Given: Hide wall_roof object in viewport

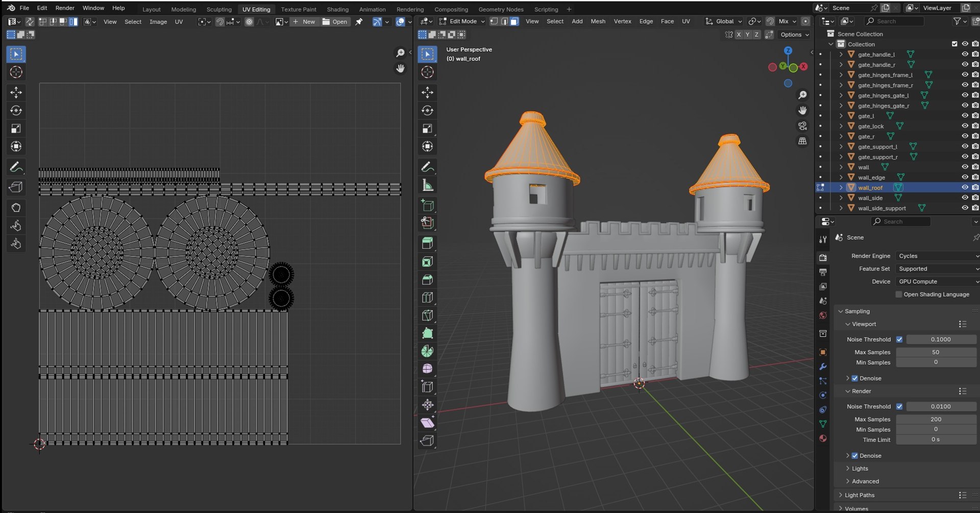Looking at the screenshot, I should click(965, 187).
